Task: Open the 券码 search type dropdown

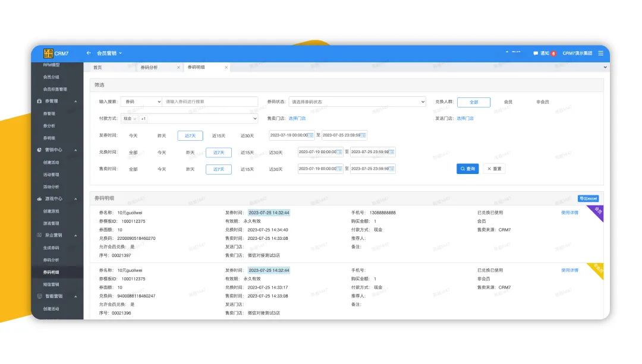Action: [141, 102]
